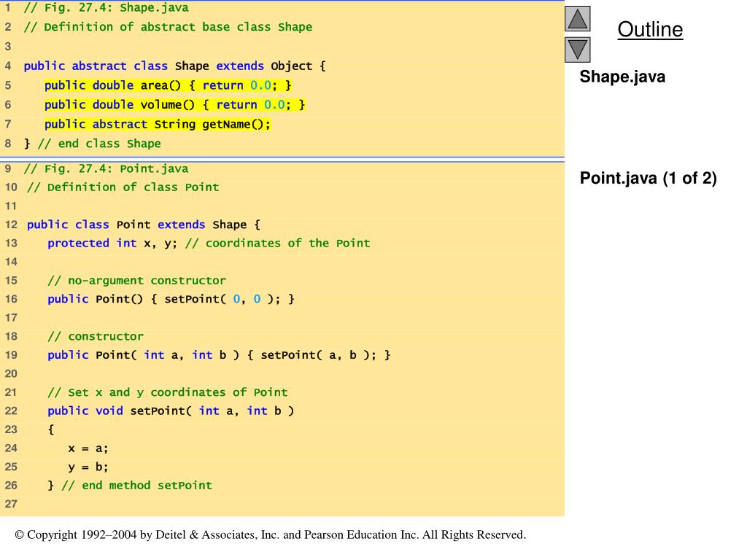The width and height of the screenshot is (747, 560).
Task: Click the comment '// Fig. 27.4: Point.java'
Action: tap(106, 168)
